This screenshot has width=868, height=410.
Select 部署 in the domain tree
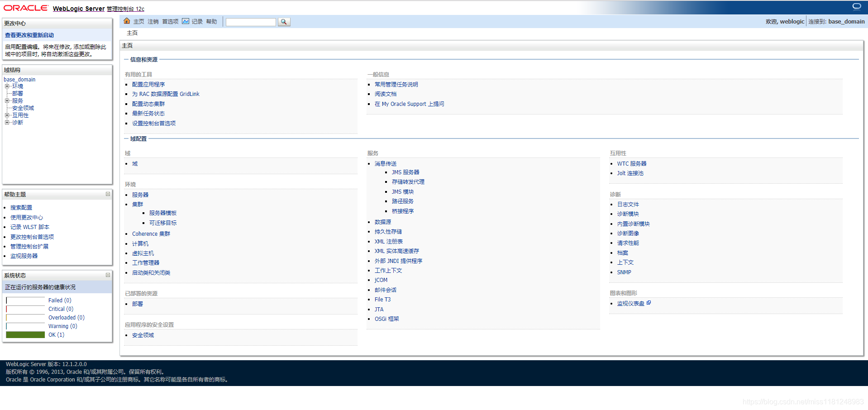(18, 93)
